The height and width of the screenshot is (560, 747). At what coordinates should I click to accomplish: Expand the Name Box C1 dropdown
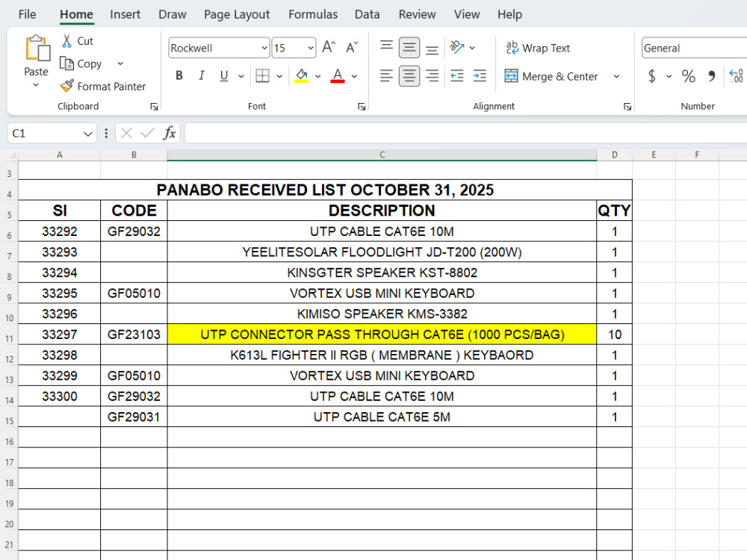click(x=87, y=134)
